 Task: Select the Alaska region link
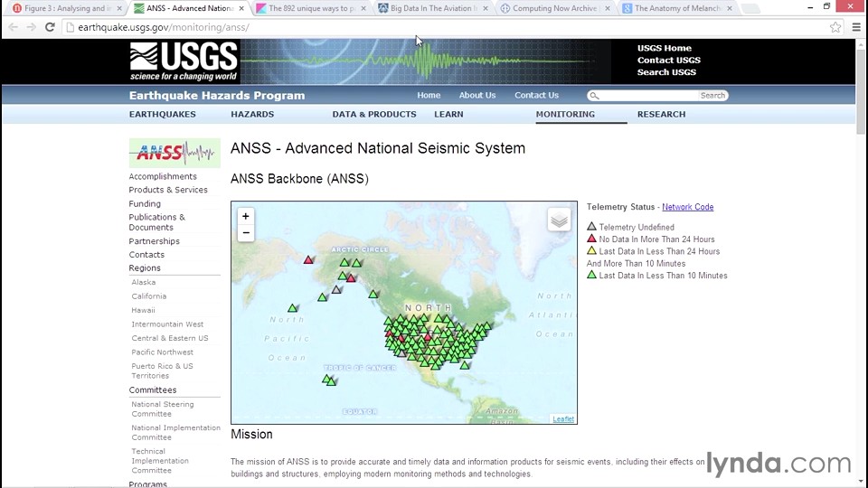point(144,282)
